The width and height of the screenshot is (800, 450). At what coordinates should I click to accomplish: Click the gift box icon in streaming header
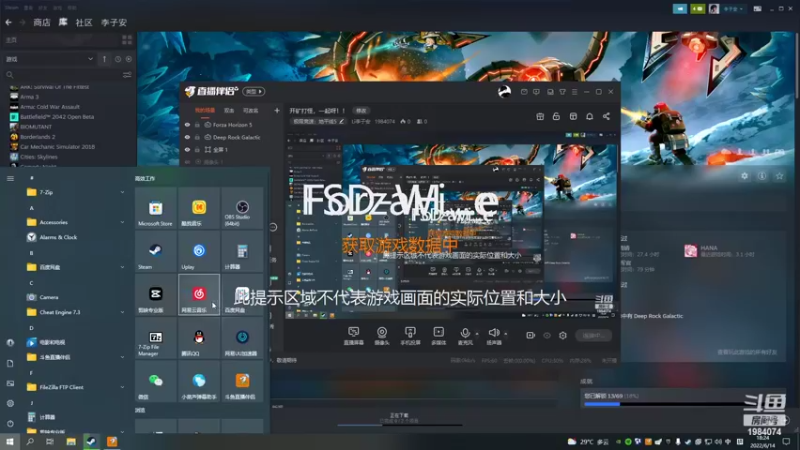tap(540, 116)
